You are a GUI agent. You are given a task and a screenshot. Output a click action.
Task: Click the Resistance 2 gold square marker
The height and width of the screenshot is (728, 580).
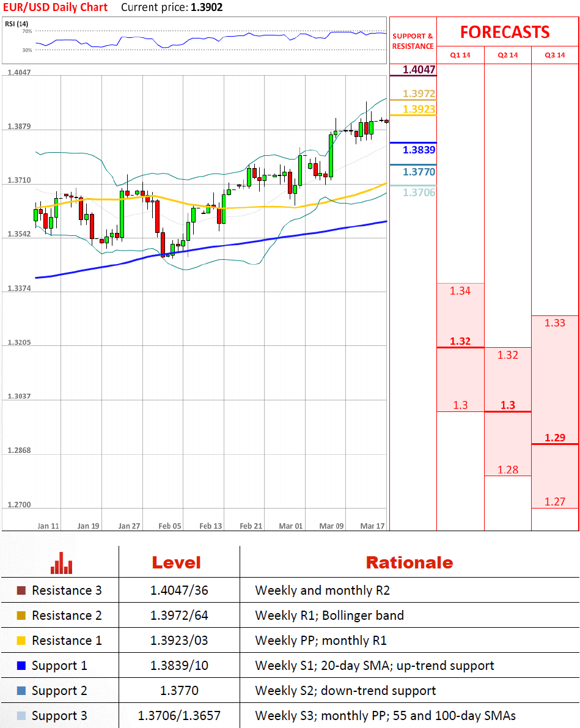(x=21, y=616)
